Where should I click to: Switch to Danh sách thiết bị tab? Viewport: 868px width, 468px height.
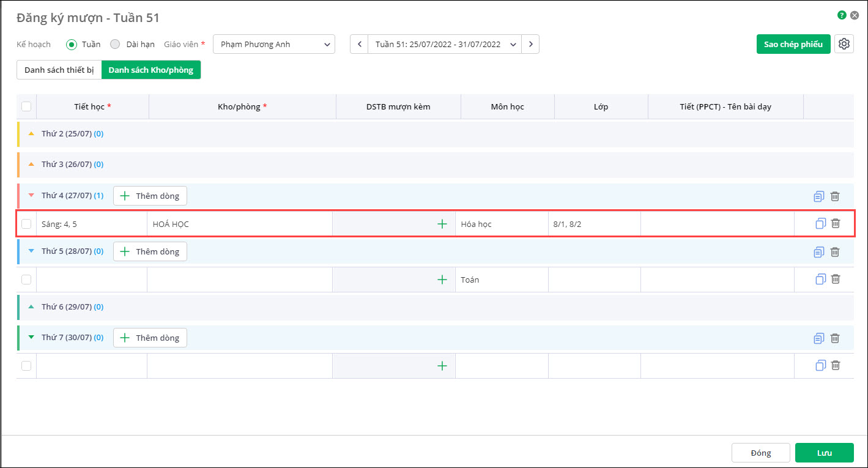(x=59, y=70)
